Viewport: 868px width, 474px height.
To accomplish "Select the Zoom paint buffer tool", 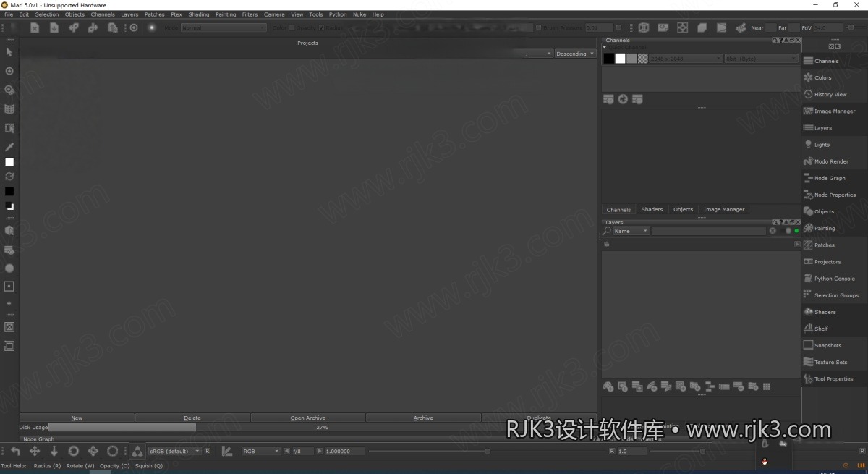I will click(9, 90).
